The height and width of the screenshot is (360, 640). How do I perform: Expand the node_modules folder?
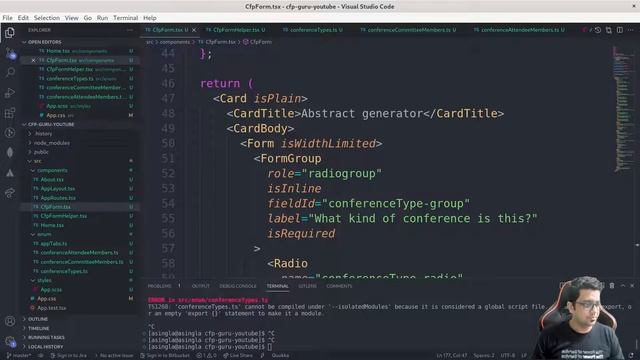click(x=80, y=143)
